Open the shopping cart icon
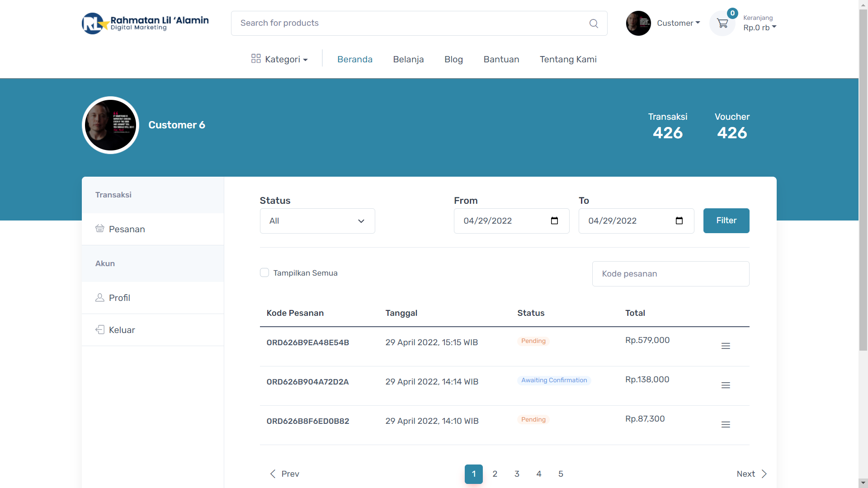This screenshot has height=488, width=868. (722, 23)
